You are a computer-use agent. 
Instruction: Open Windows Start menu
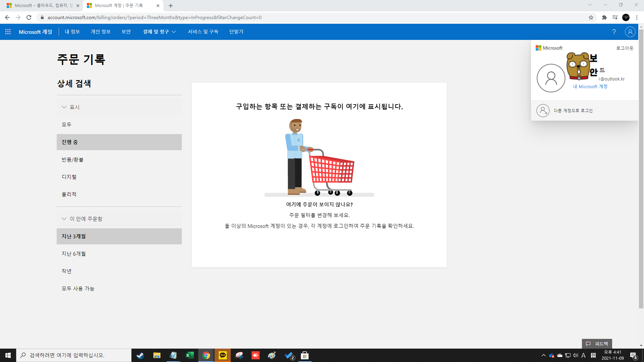point(8,355)
